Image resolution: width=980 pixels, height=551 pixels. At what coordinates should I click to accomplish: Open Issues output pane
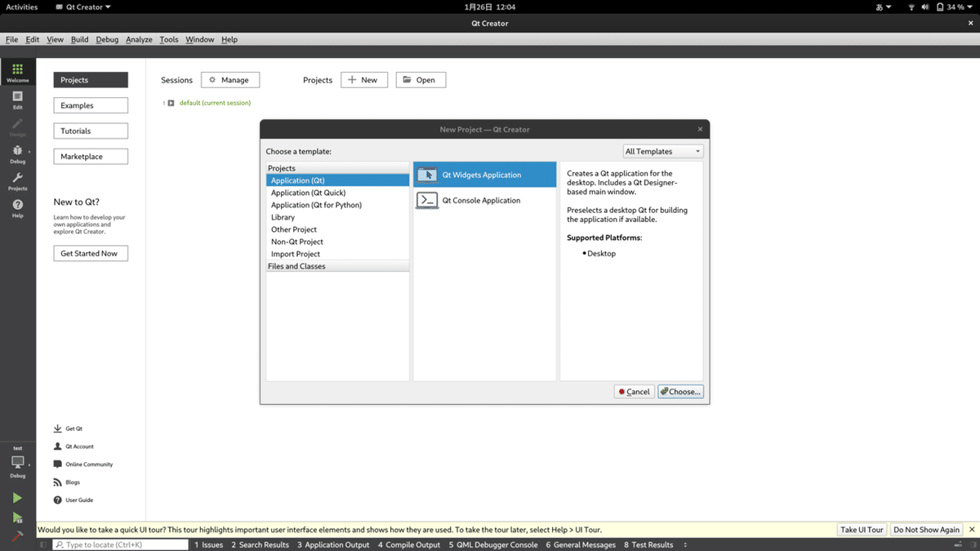click(x=208, y=544)
